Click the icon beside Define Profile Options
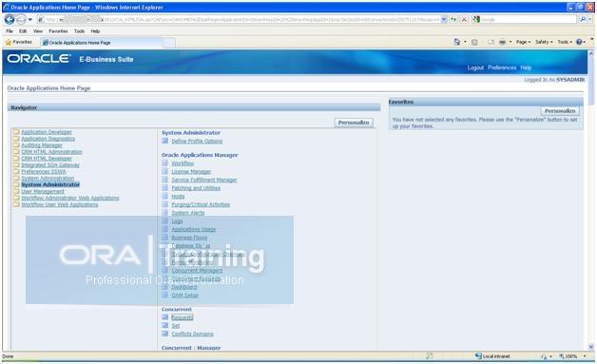597x364 pixels. point(164,141)
